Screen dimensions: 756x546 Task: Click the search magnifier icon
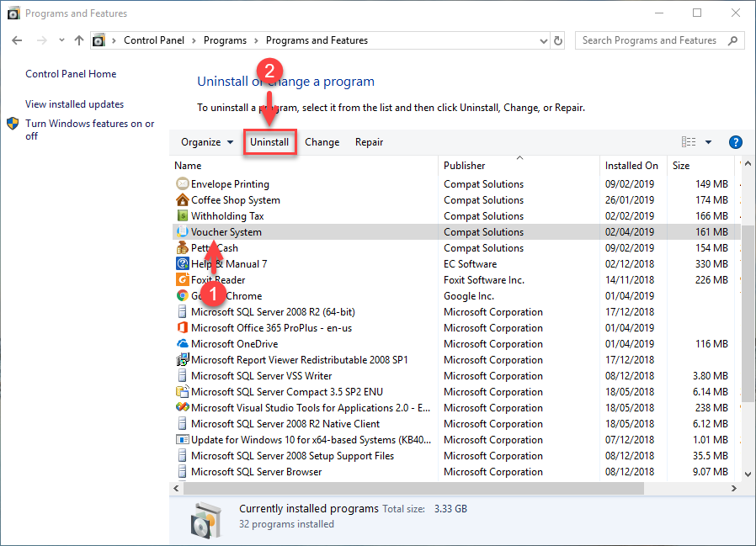point(733,40)
